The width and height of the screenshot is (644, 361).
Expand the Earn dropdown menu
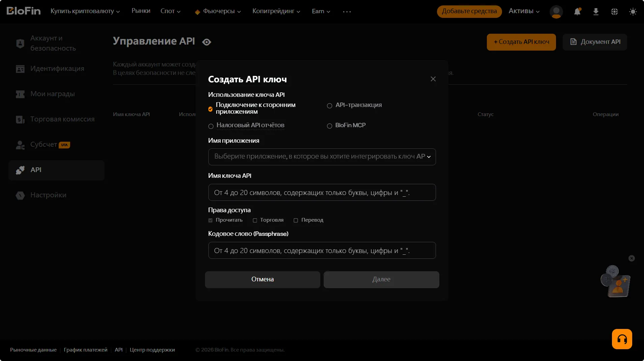click(321, 11)
